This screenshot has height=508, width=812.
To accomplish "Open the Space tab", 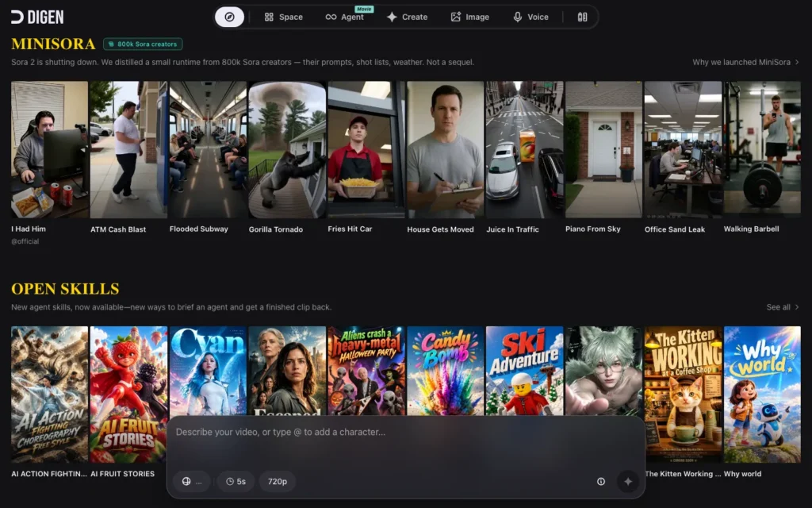I will click(x=283, y=17).
